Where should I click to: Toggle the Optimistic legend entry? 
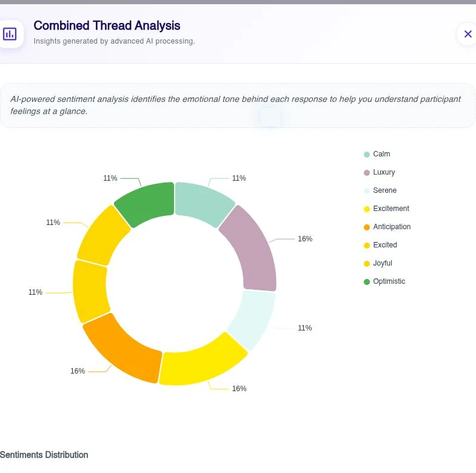pos(384,282)
